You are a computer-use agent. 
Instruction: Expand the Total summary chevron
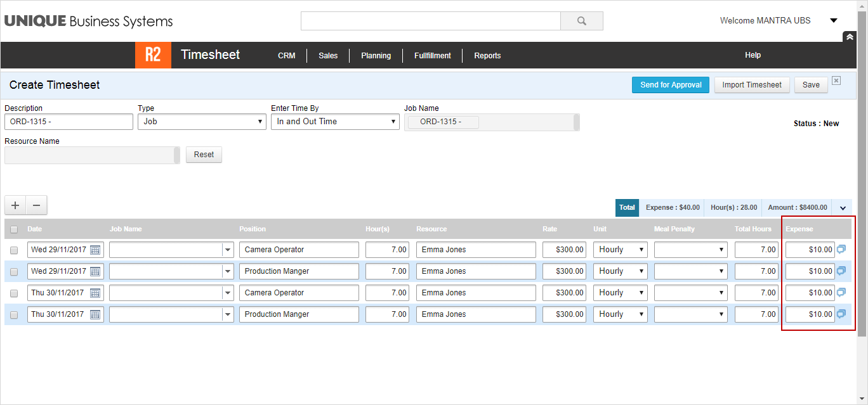(x=843, y=208)
